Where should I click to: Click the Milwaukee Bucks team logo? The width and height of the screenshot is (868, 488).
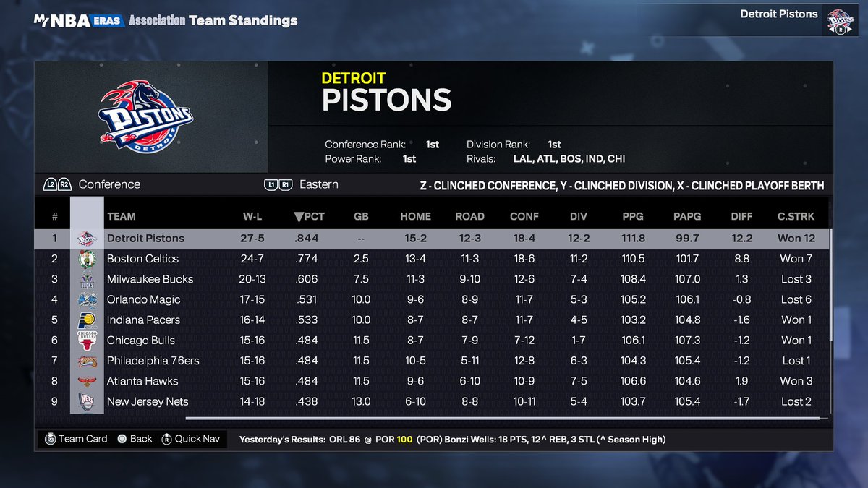[86, 279]
